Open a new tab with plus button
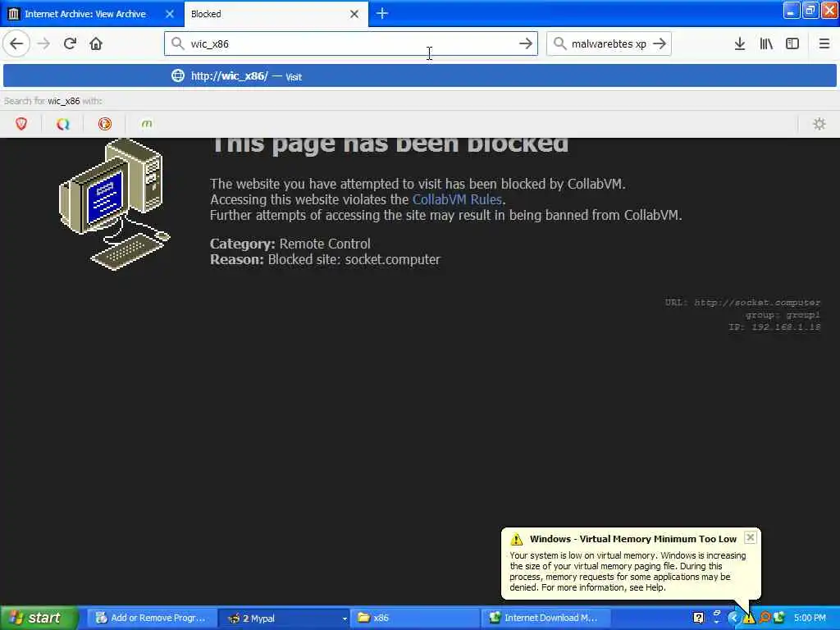The image size is (840, 630). click(382, 13)
